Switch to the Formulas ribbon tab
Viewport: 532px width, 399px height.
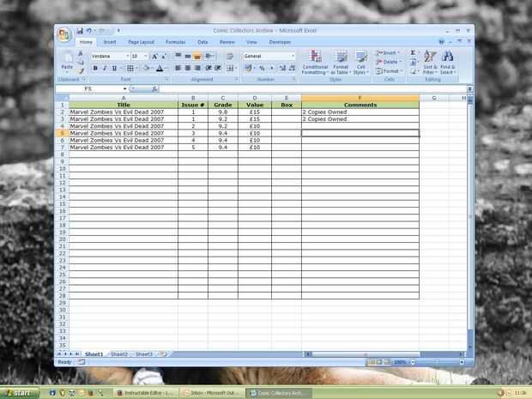[175, 42]
